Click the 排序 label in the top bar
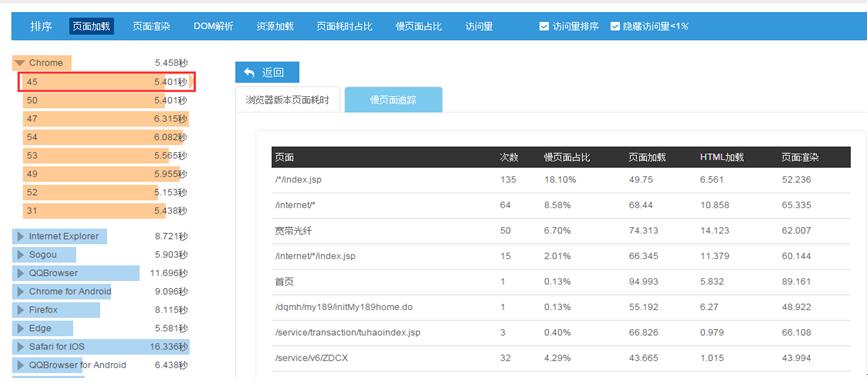The image size is (868, 387). tap(41, 26)
